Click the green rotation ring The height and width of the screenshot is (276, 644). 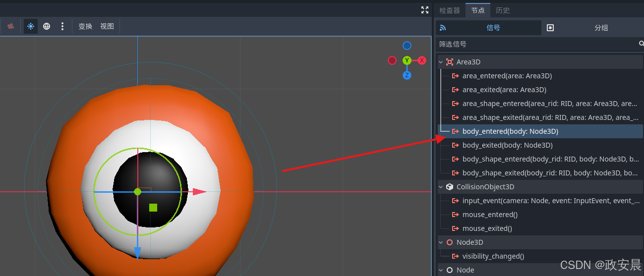138,192
